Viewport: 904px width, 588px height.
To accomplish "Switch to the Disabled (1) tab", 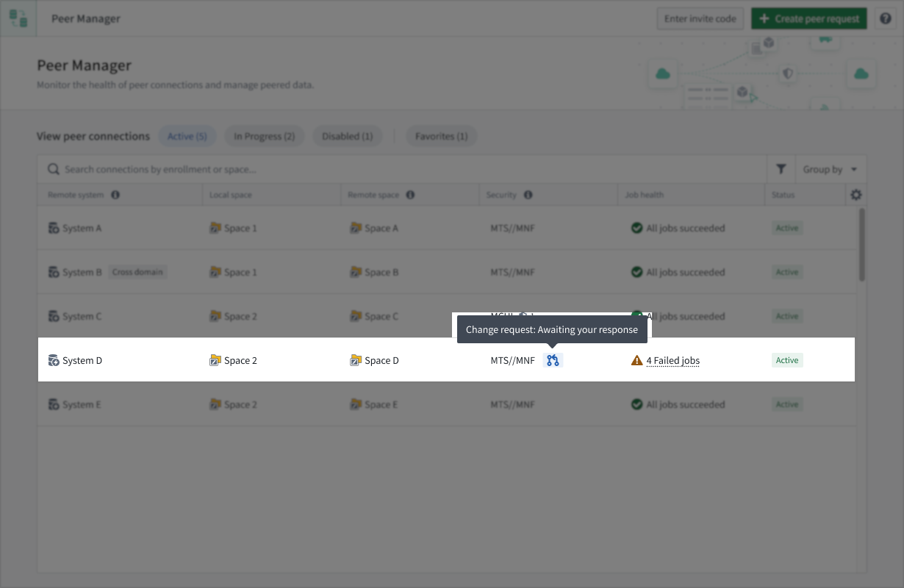I will pyautogui.click(x=347, y=136).
